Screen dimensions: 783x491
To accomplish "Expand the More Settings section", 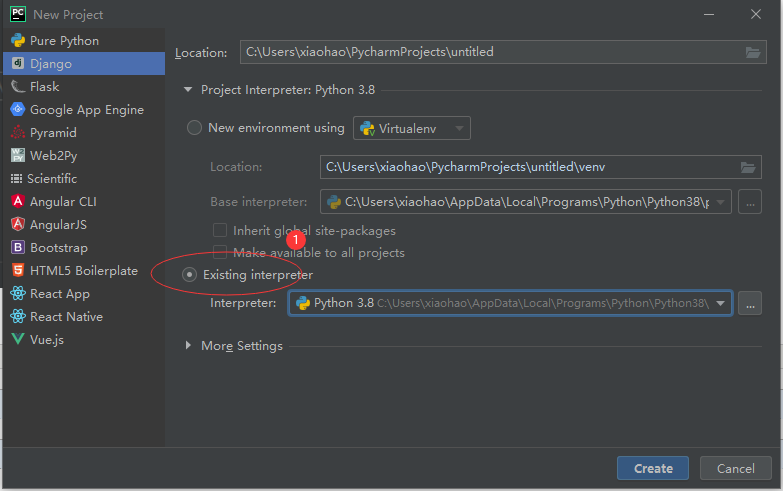I will 191,346.
